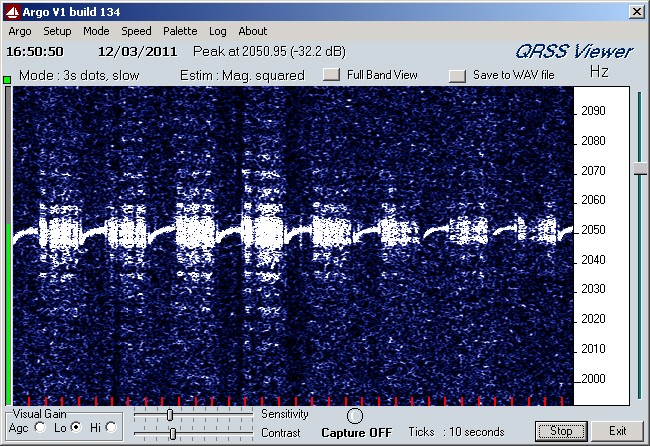Open the Setup menu
Viewport: 650px width, 446px height.
(x=57, y=32)
